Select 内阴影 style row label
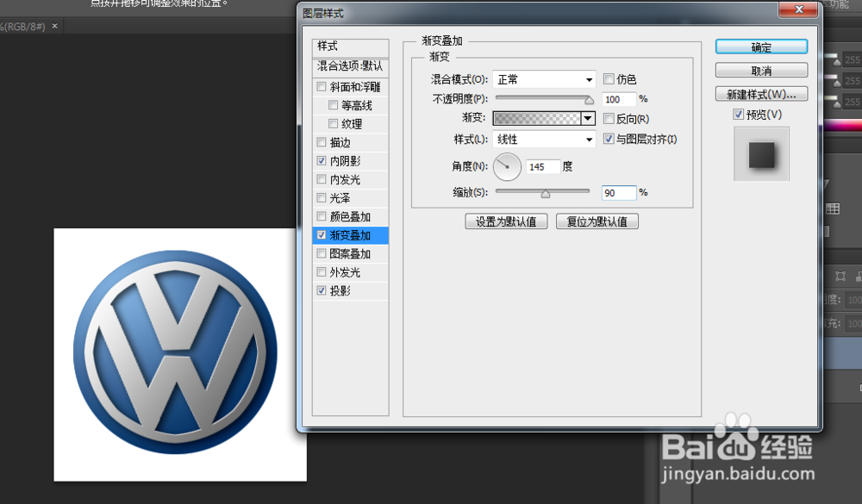 346,161
